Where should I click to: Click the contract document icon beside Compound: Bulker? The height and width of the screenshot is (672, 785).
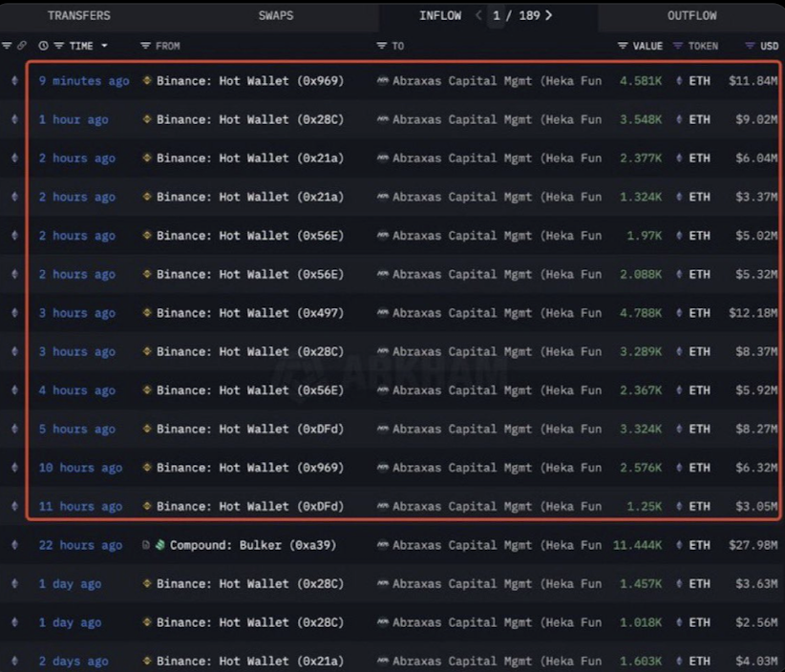(x=146, y=545)
